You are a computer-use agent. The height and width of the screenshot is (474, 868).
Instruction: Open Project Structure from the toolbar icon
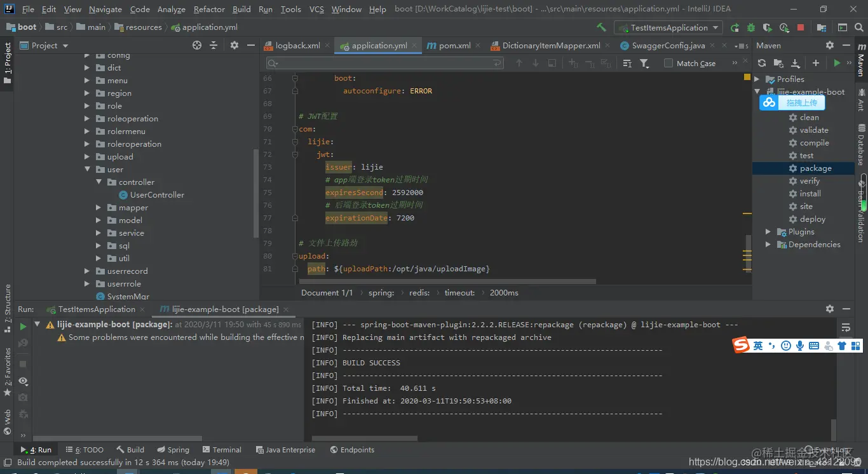822,27
